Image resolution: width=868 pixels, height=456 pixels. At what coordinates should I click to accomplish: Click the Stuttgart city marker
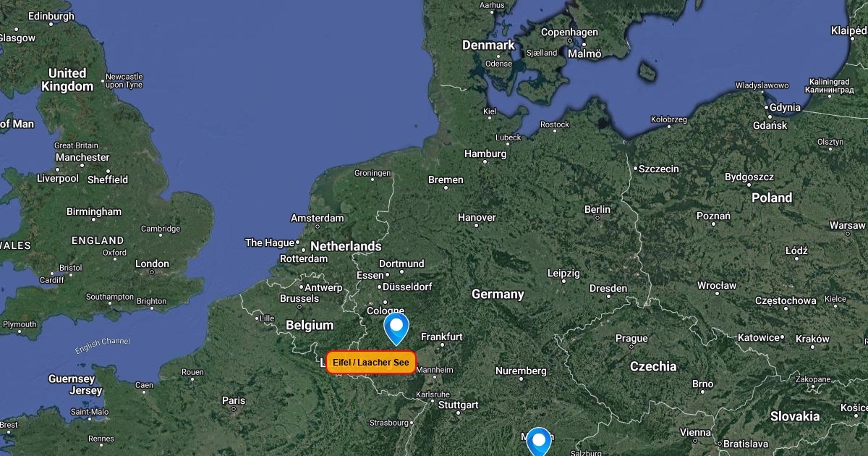pyautogui.click(x=459, y=415)
